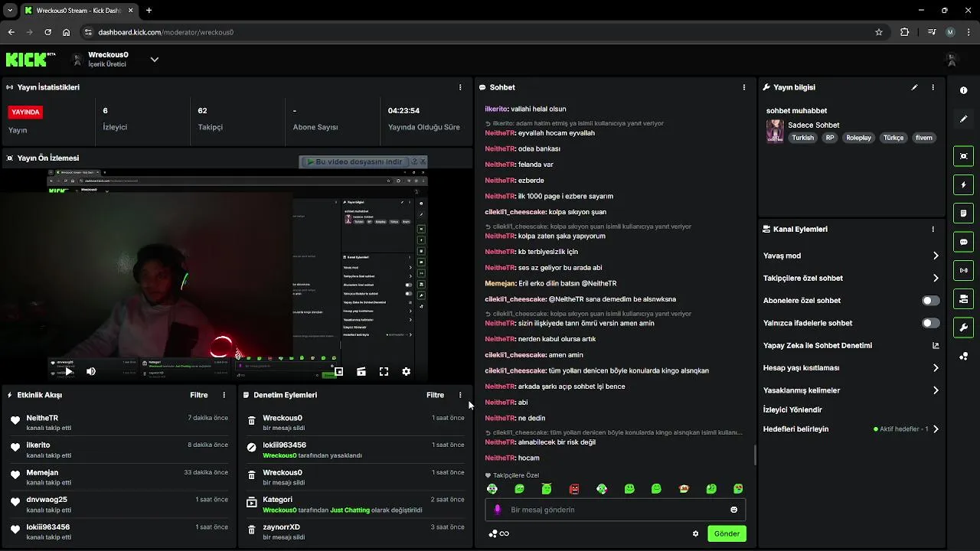Open Etkinlik Akışı options menu
The image size is (980, 551).
click(224, 395)
